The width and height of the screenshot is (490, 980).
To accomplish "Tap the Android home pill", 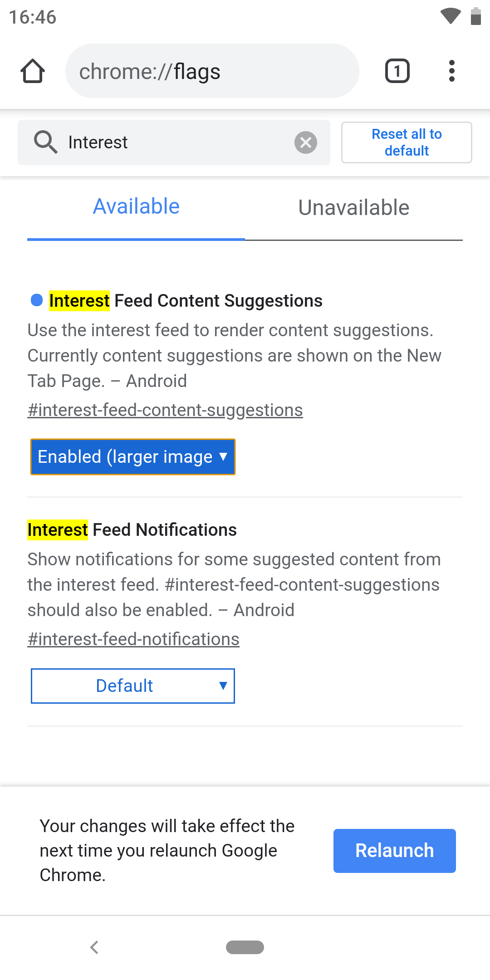I will 245,947.
